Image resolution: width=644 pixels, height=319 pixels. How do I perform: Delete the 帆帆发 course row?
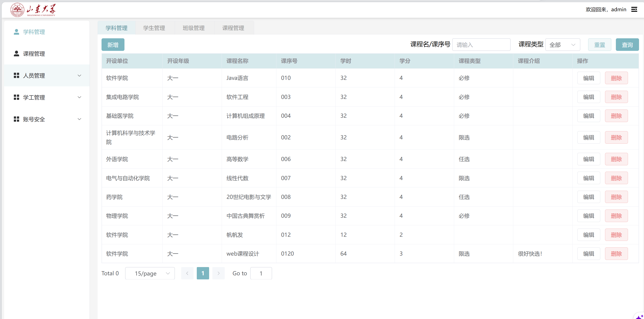click(617, 235)
